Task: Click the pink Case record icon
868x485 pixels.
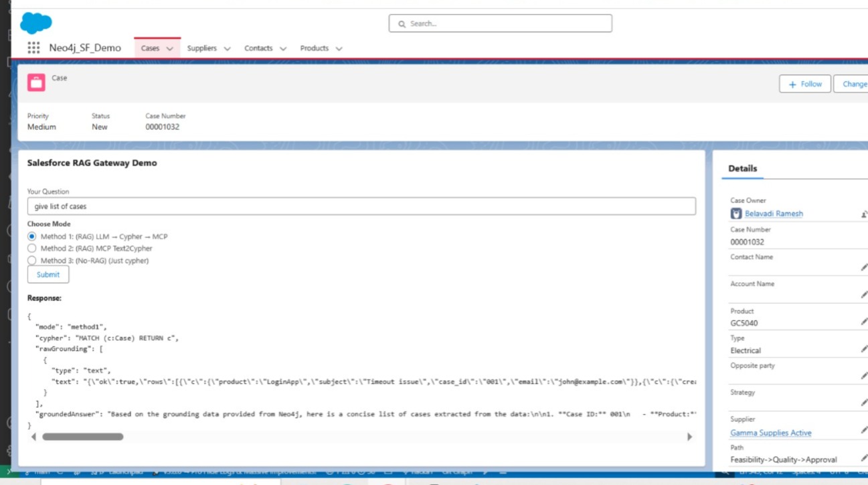Action: 36,82
